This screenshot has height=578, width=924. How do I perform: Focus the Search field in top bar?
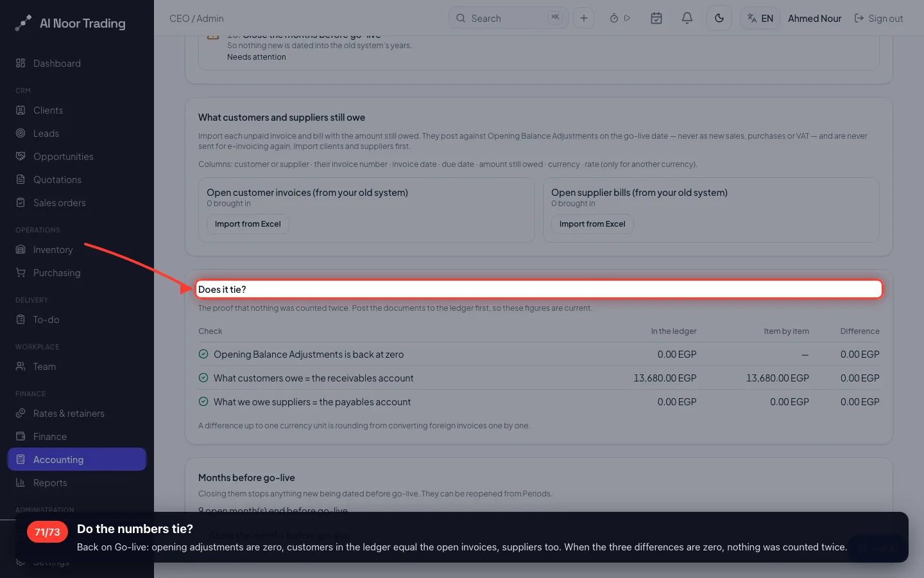click(508, 18)
